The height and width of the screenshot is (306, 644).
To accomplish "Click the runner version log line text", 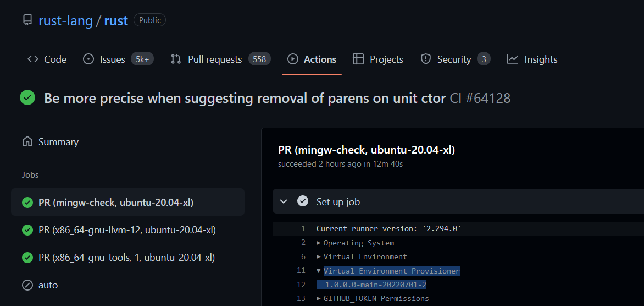I will click(x=389, y=229).
